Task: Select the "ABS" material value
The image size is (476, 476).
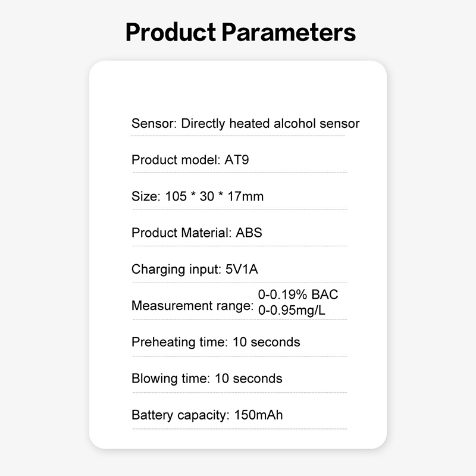Action: [249, 233]
